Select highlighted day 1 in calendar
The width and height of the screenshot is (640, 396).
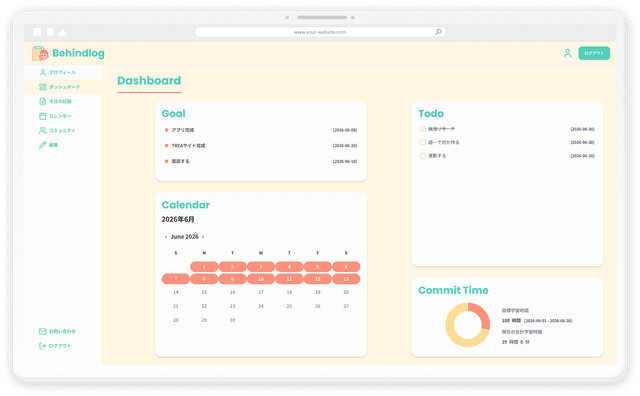(x=204, y=267)
